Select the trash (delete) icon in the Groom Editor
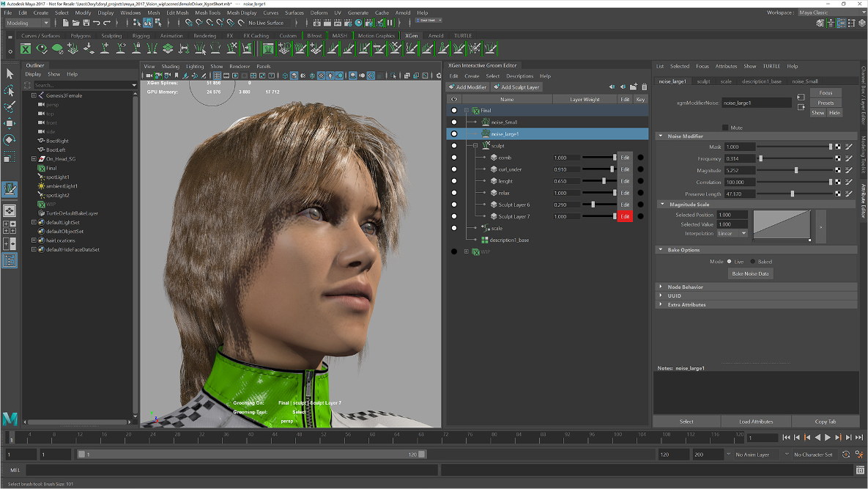This screenshot has width=868, height=489. (x=644, y=87)
